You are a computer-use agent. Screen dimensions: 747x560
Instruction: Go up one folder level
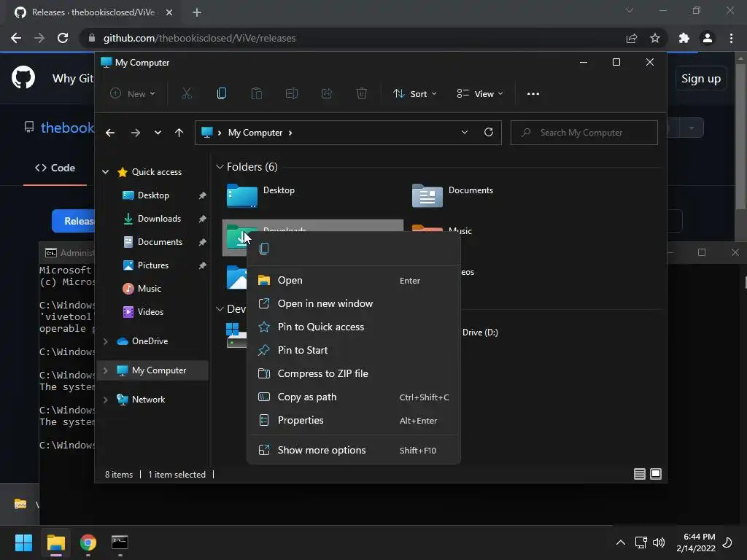coord(179,133)
